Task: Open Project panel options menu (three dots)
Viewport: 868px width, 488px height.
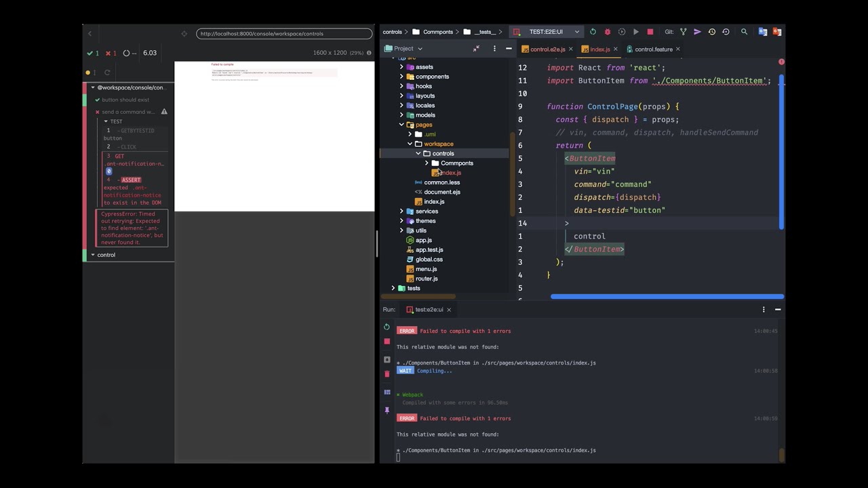Action: 494,49
